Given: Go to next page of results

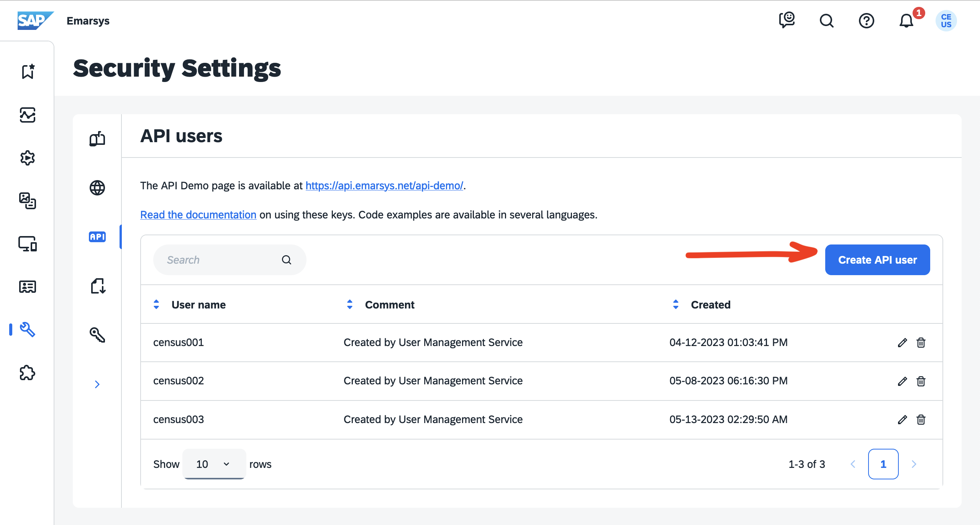Looking at the screenshot, I should [x=914, y=464].
